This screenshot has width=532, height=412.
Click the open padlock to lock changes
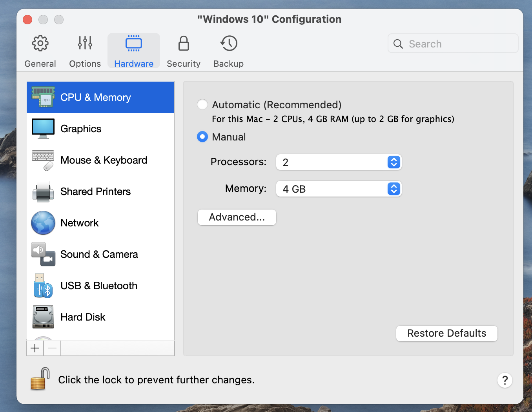(40, 379)
